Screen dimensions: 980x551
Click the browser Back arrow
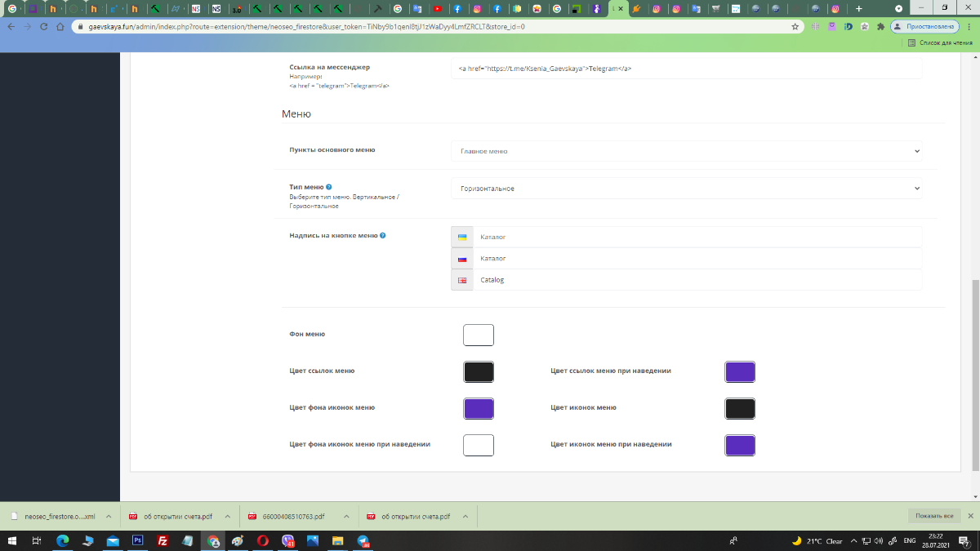pyautogui.click(x=11, y=26)
